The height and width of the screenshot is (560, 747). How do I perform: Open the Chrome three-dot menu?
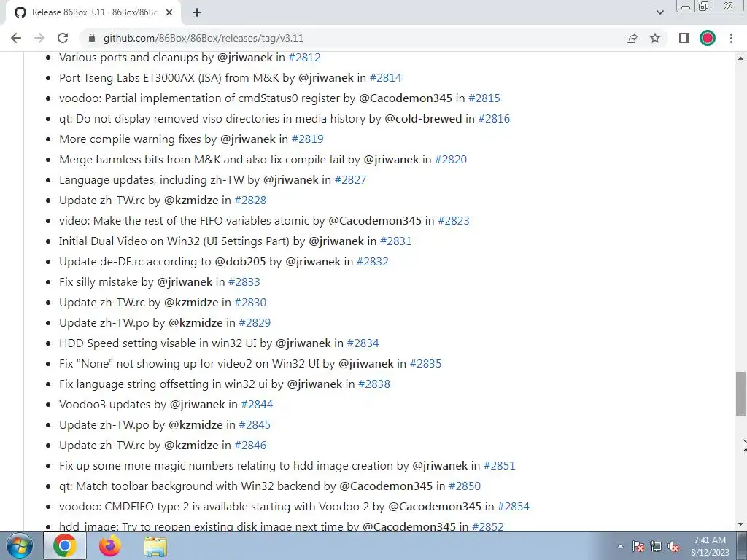point(731,38)
